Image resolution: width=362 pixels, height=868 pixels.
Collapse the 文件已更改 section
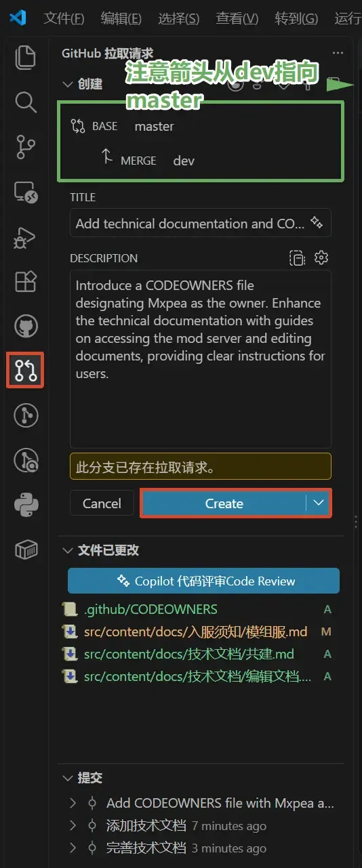(67, 550)
